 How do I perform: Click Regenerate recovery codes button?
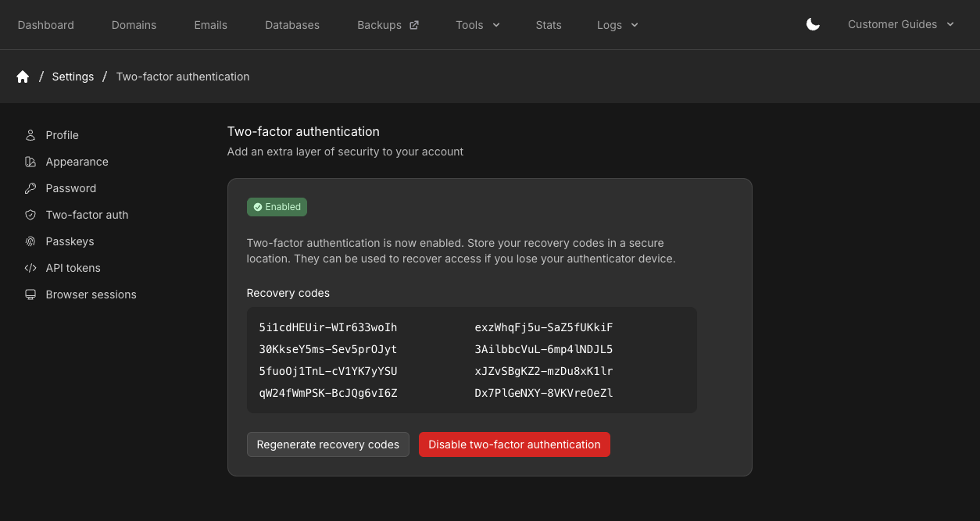tap(328, 444)
